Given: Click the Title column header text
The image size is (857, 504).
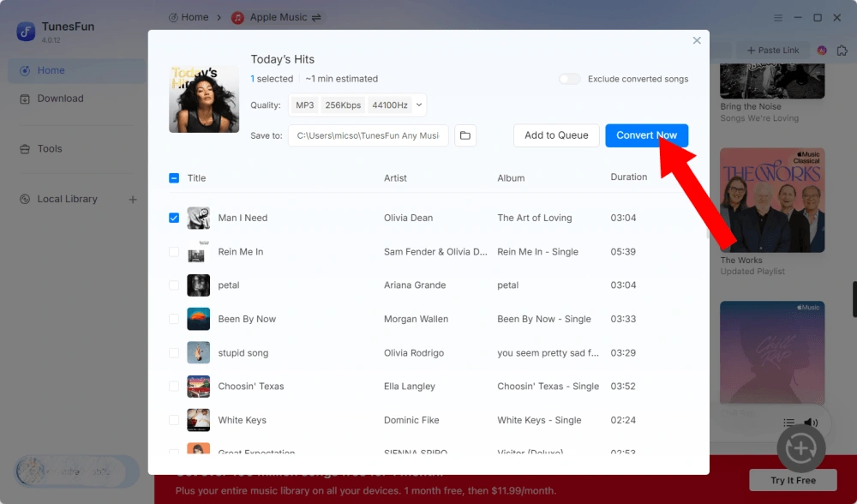Looking at the screenshot, I should [197, 178].
